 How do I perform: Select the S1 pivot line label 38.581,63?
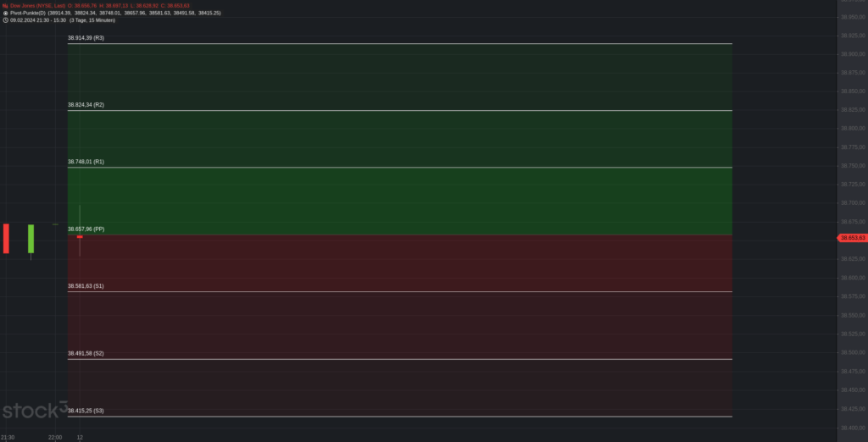point(86,286)
